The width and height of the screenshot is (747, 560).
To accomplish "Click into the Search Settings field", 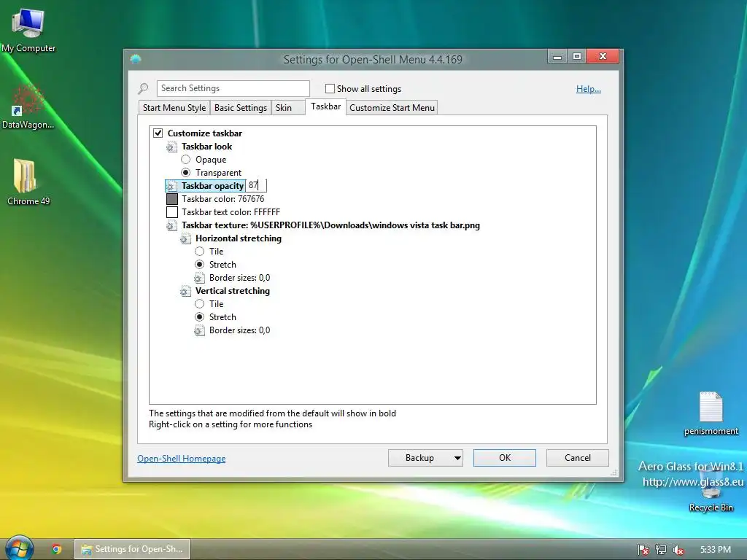I will [233, 88].
